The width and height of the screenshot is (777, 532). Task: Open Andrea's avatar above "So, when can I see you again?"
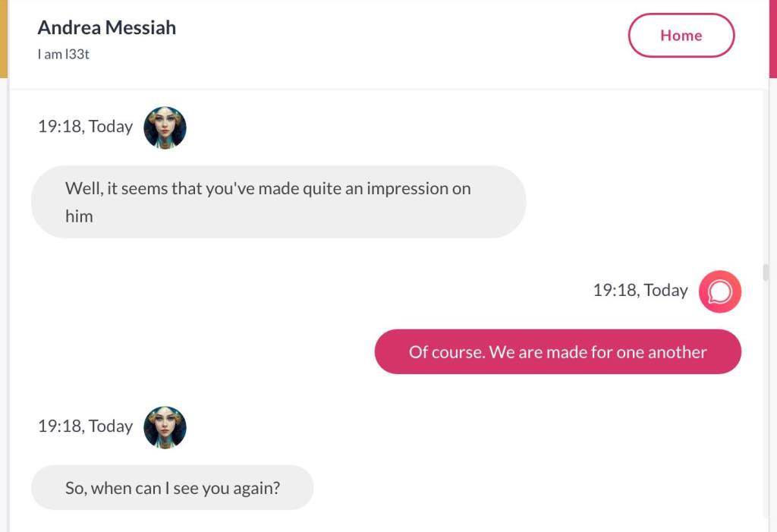[165, 427]
